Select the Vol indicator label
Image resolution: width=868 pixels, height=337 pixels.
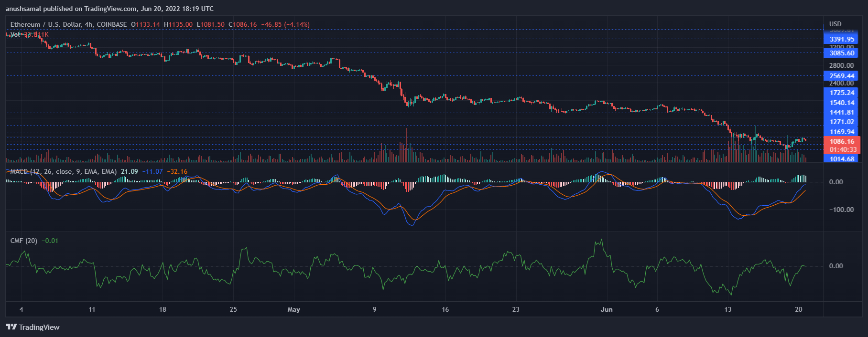pyautogui.click(x=15, y=34)
